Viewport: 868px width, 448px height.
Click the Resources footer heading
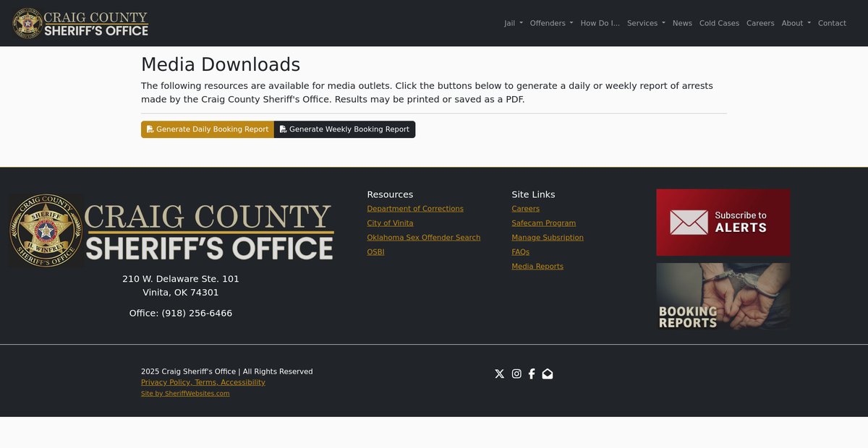click(390, 194)
